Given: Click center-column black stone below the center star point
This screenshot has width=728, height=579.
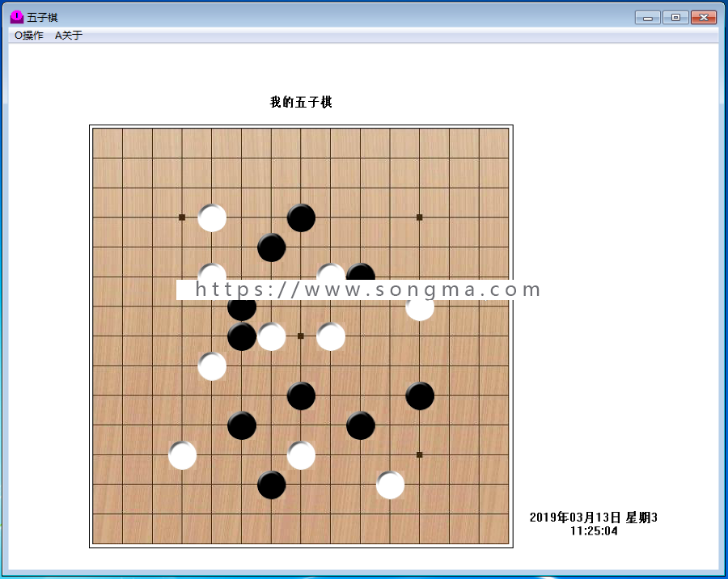Looking at the screenshot, I should point(302,395).
